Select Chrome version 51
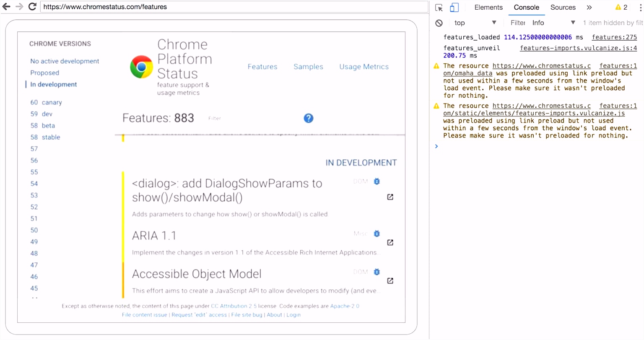Viewport: 644px width, 340px height. [x=34, y=218]
